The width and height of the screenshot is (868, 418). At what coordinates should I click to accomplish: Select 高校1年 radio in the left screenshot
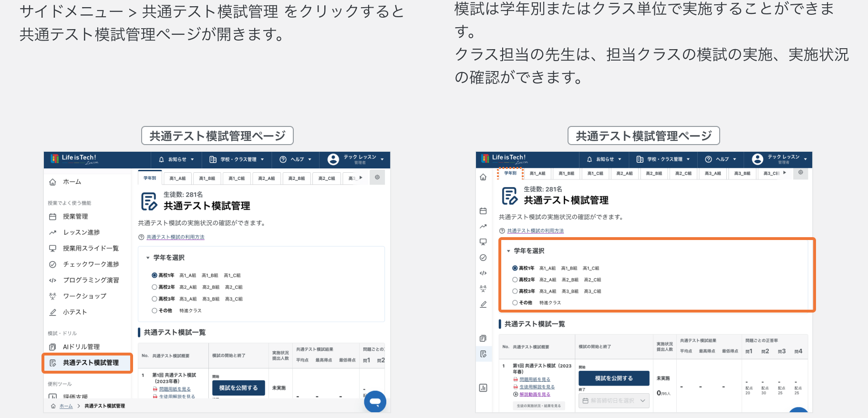[155, 275]
